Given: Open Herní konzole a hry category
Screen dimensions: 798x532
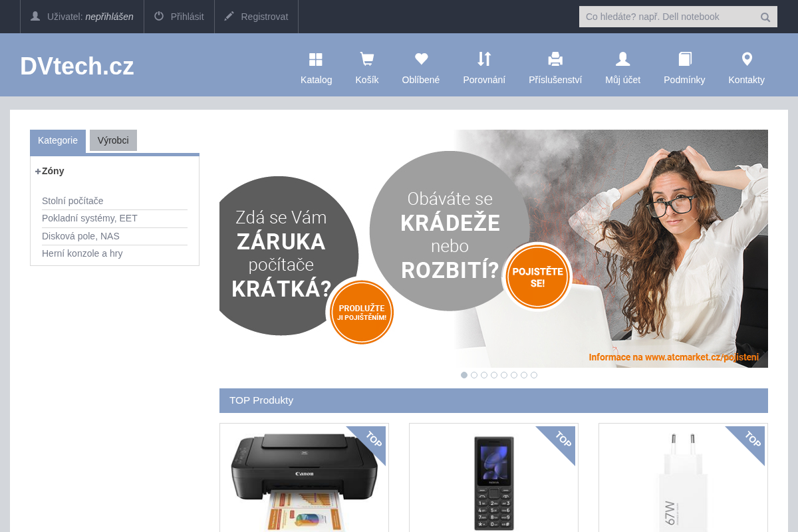Looking at the screenshot, I should tap(82, 253).
